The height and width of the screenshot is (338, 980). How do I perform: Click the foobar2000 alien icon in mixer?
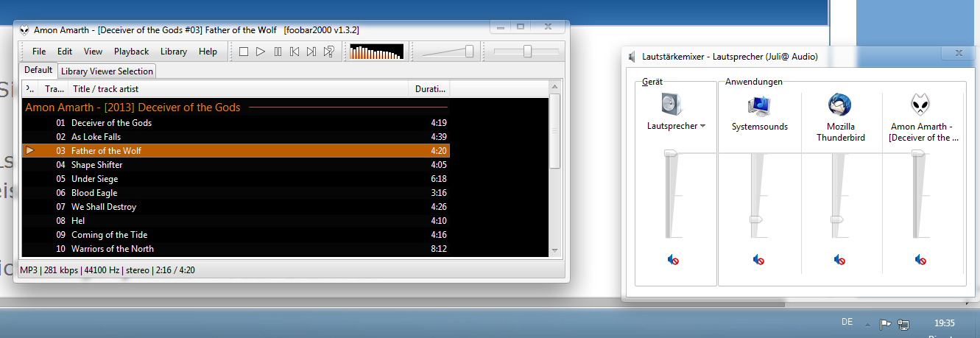[x=920, y=105]
